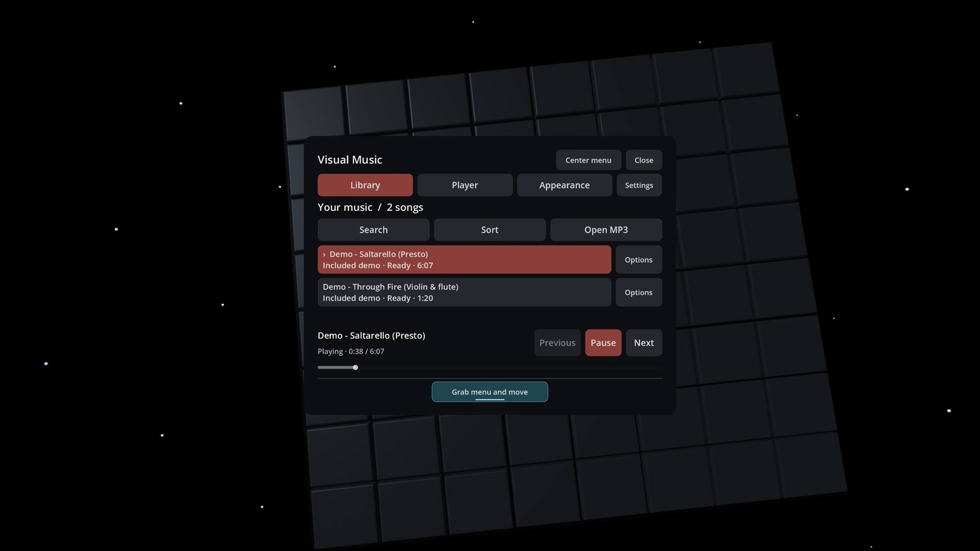Close the Visual Music menu
This screenshot has width=980, height=551.
[x=644, y=160]
